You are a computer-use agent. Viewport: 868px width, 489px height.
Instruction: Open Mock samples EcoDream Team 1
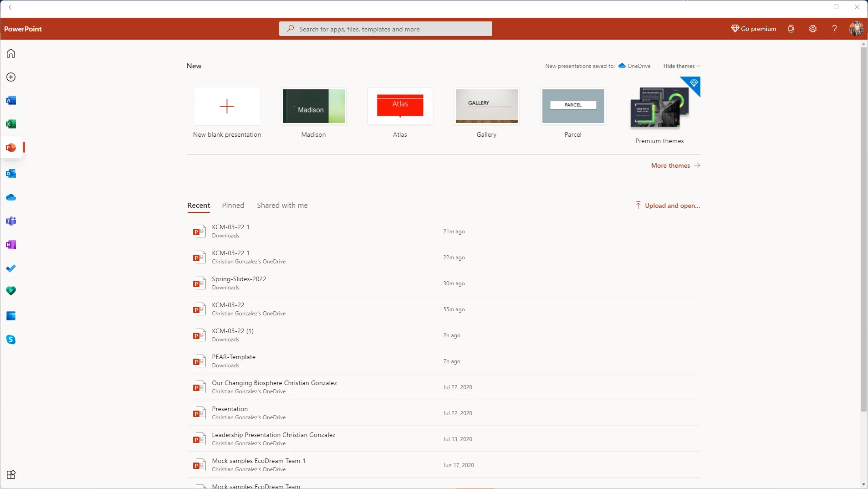click(443, 465)
